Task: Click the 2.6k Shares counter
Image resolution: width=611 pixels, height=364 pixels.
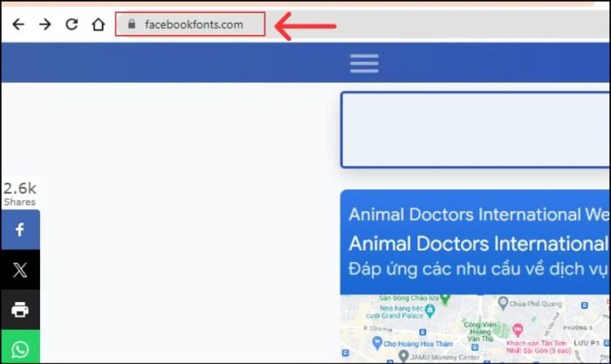Action: [20, 194]
